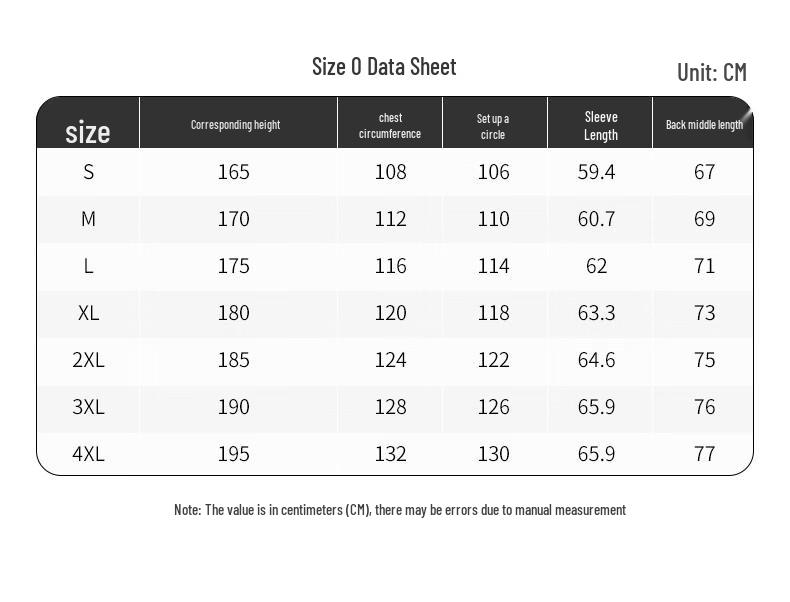Click the "Unit: CM" label

[711, 72]
